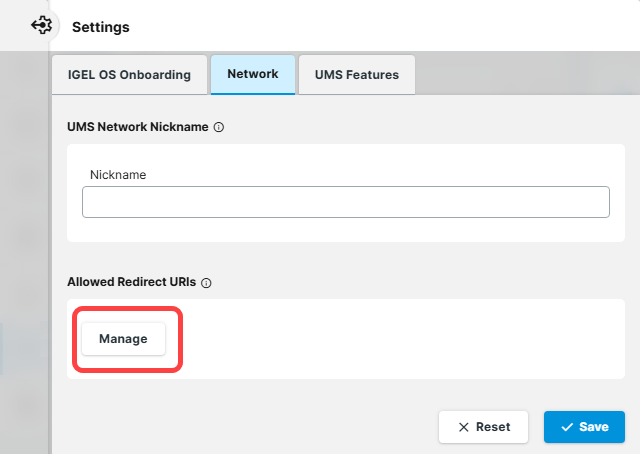Click blank space right of UMS Features tab
Viewport: 640px width, 454px height.
(520, 74)
